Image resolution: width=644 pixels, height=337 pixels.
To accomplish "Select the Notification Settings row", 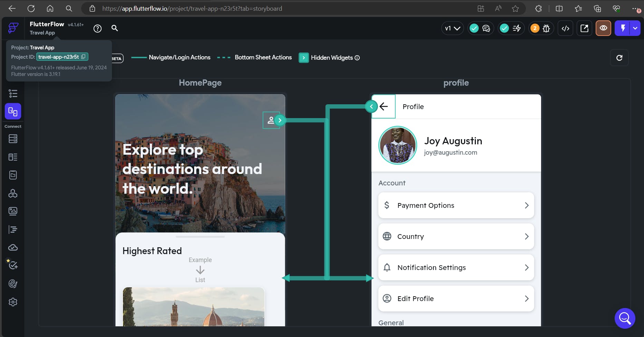I will [x=456, y=268].
